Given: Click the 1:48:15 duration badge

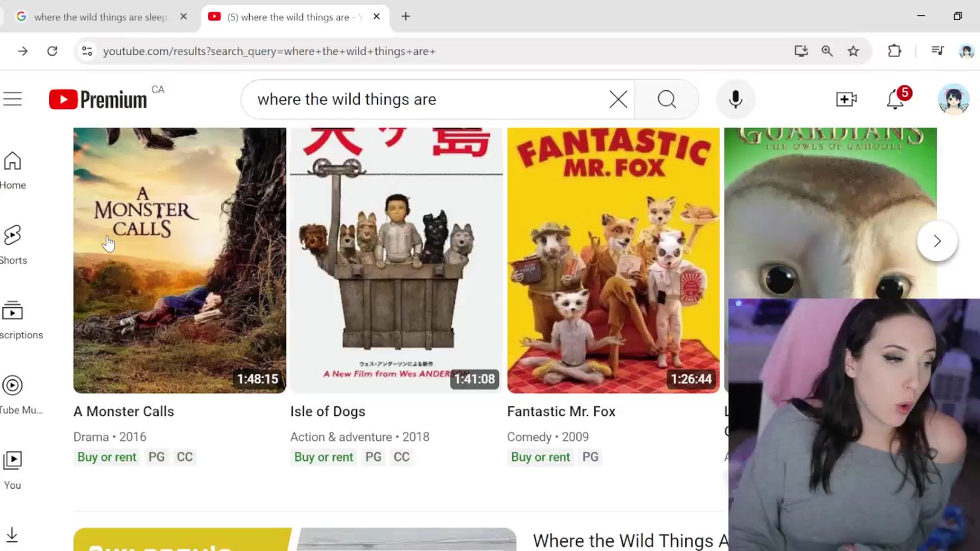Looking at the screenshot, I should coord(258,379).
